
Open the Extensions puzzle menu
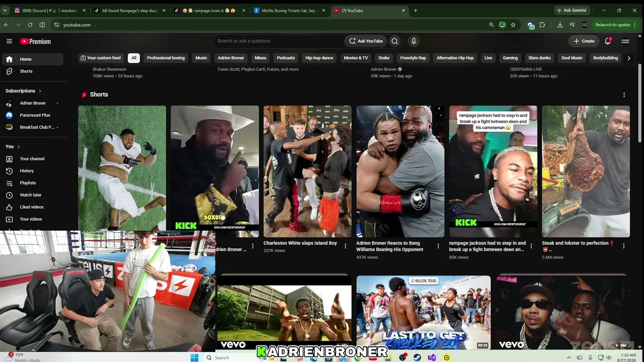point(542,25)
